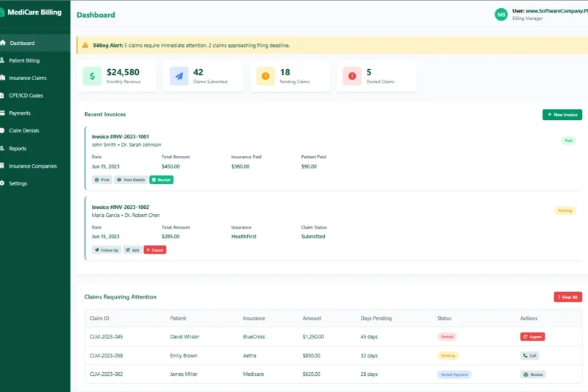This screenshot has width=588, height=392.
Task: Click patient name Emily Brown
Action: (183, 356)
